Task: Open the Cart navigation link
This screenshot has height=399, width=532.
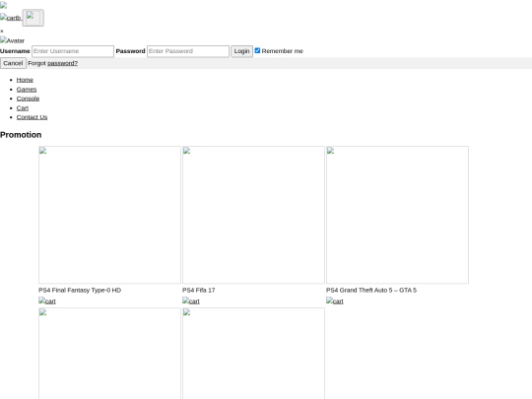Action: pos(23,108)
